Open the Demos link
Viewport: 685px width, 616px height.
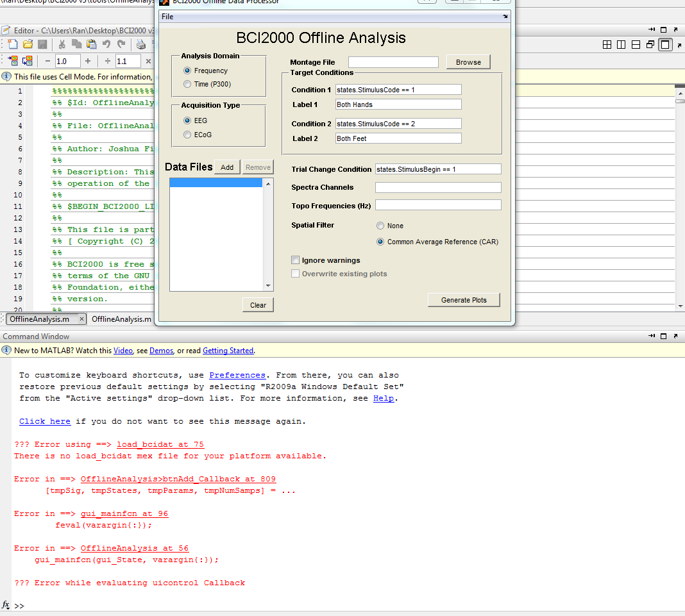pos(161,351)
